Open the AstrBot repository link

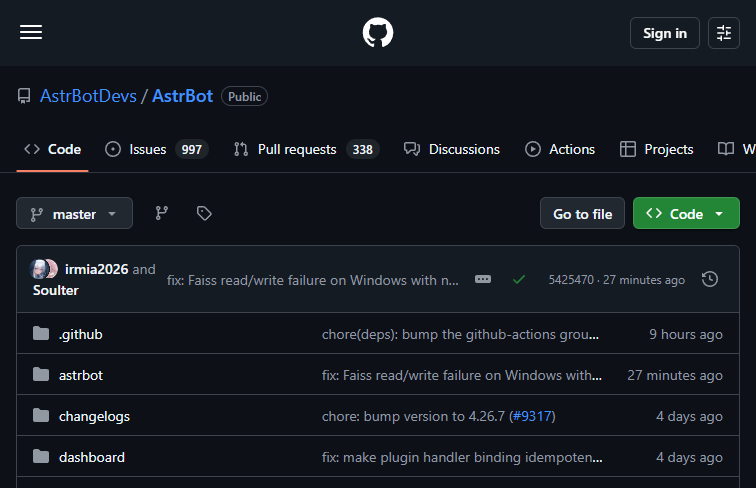(182, 96)
